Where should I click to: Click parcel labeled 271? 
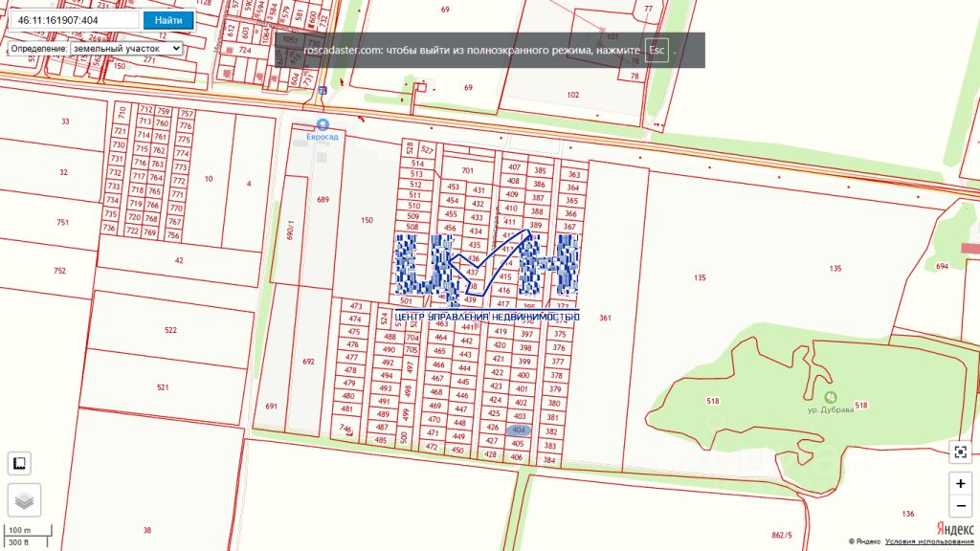click(x=148, y=60)
